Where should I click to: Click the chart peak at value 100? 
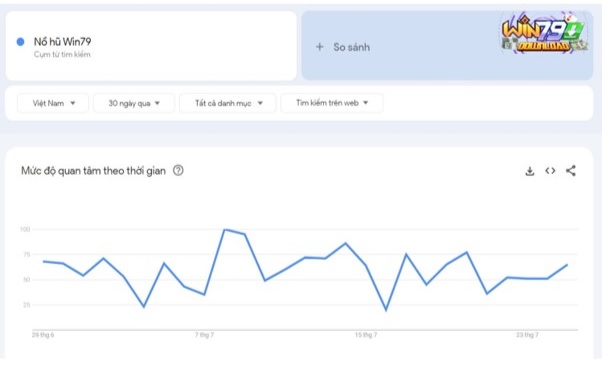pos(225,229)
